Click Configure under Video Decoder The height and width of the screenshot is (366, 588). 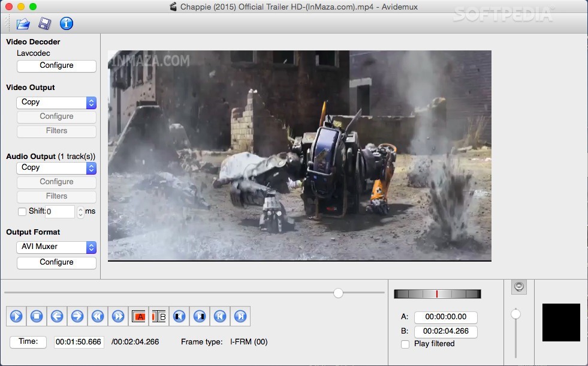pyautogui.click(x=56, y=65)
